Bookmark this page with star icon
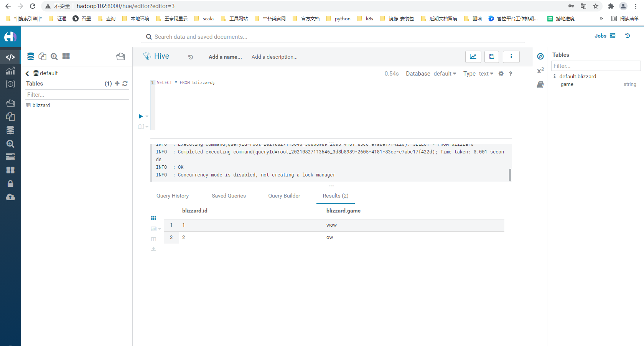The height and width of the screenshot is (346, 644). tap(596, 6)
